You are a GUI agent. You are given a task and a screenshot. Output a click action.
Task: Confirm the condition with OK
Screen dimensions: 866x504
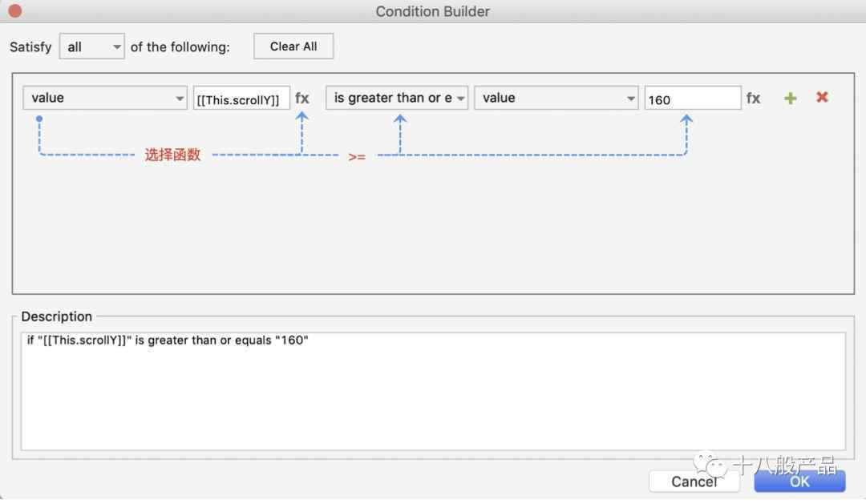click(799, 482)
